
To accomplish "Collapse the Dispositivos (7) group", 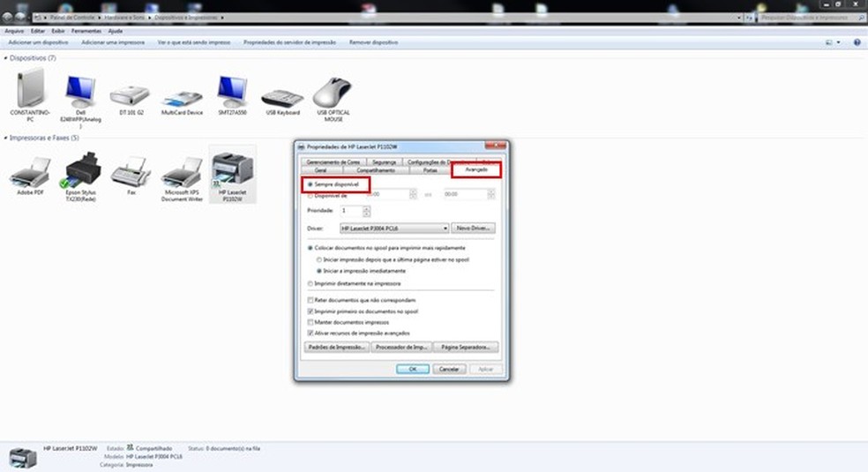I will point(5,57).
